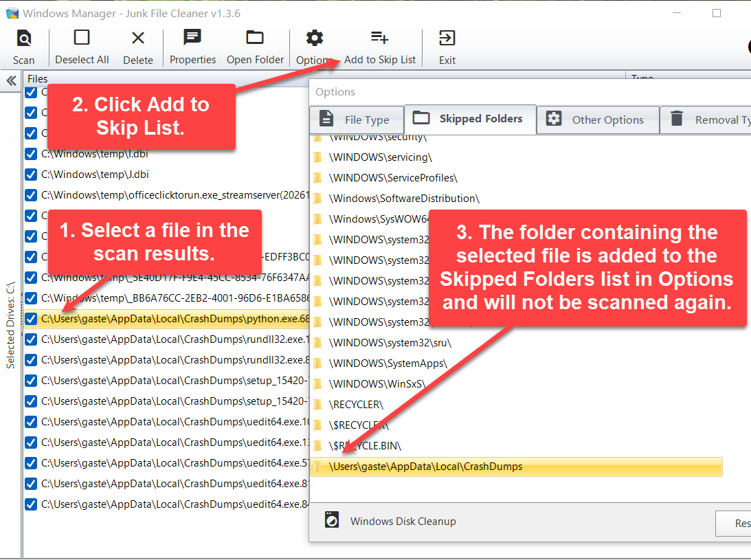Toggle checkbox for first setup_15420 dump
The image size is (751, 560).
pos(31,381)
